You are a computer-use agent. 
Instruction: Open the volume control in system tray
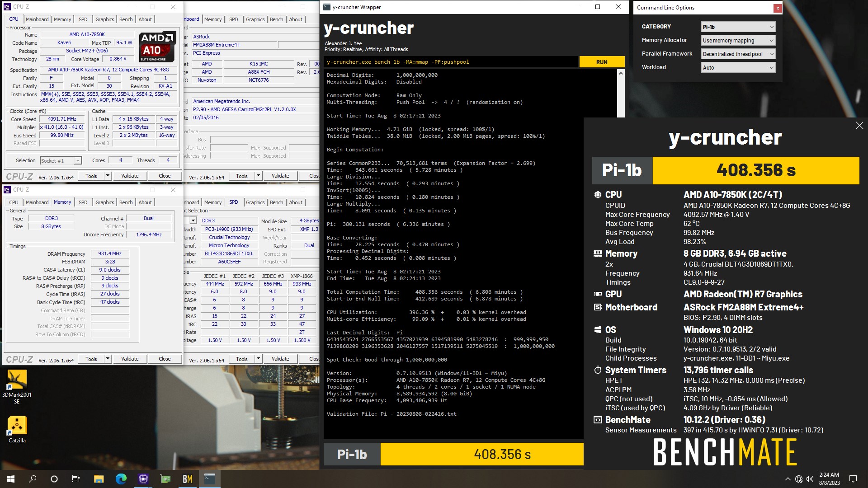809,479
